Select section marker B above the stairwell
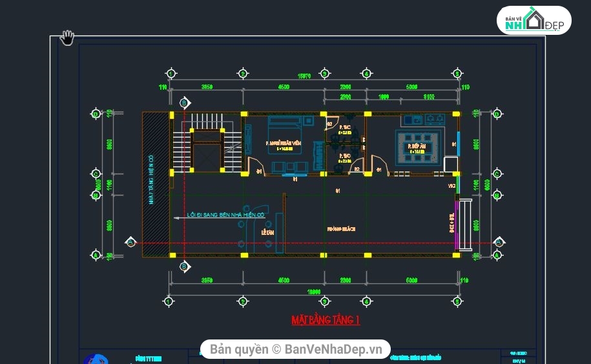Image resolution: width=591 pixels, height=364 pixels. click(x=185, y=103)
